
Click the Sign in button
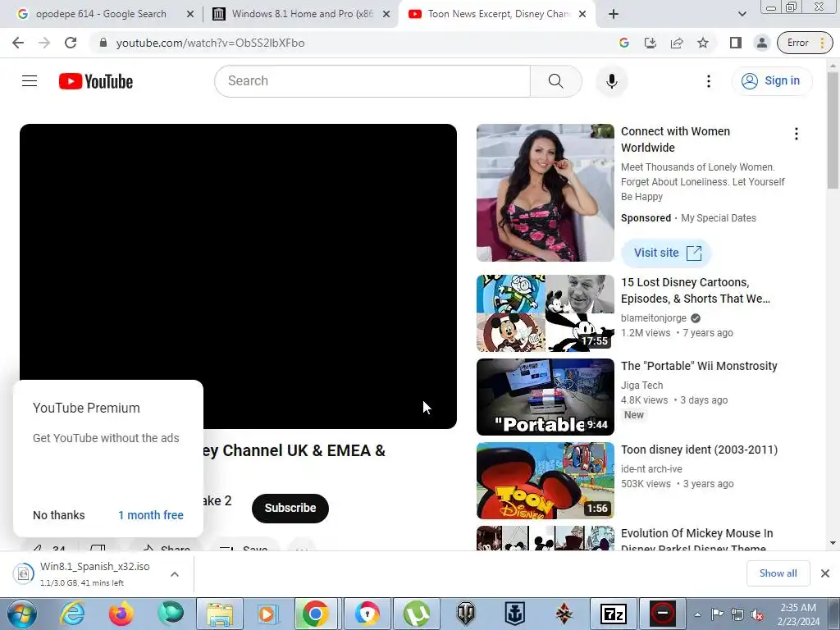771,81
